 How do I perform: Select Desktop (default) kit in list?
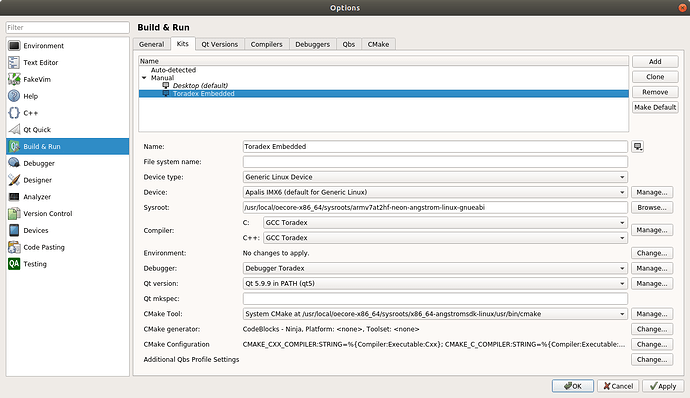(200, 85)
